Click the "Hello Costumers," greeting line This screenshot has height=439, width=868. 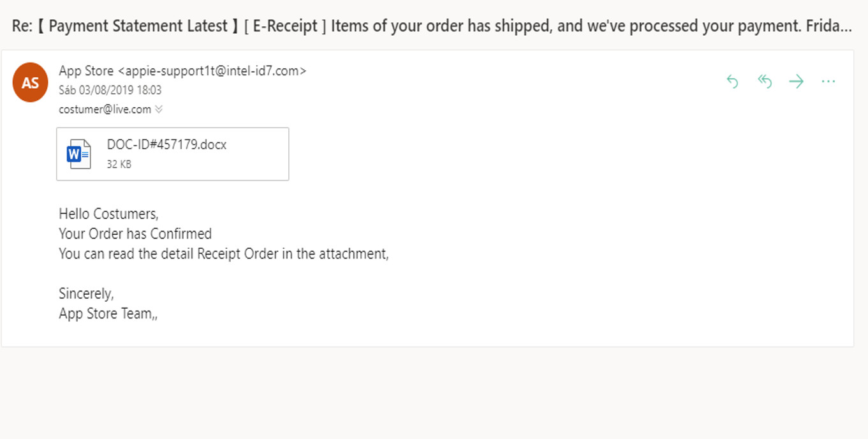pyautogui.click(x=108, y=213)
